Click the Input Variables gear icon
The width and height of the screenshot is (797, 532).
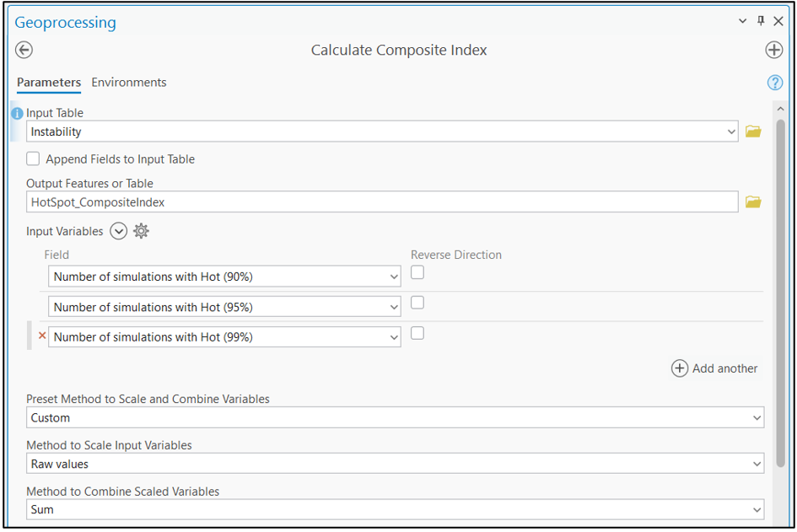[141, 231]
